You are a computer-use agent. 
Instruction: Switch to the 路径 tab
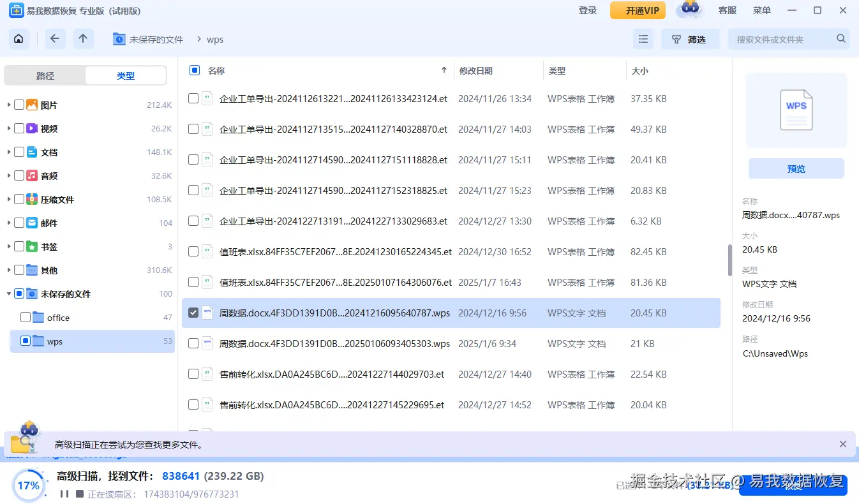pos(45,75)
